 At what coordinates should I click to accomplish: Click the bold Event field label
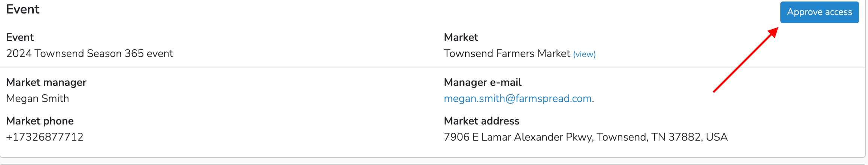(20, 37)
